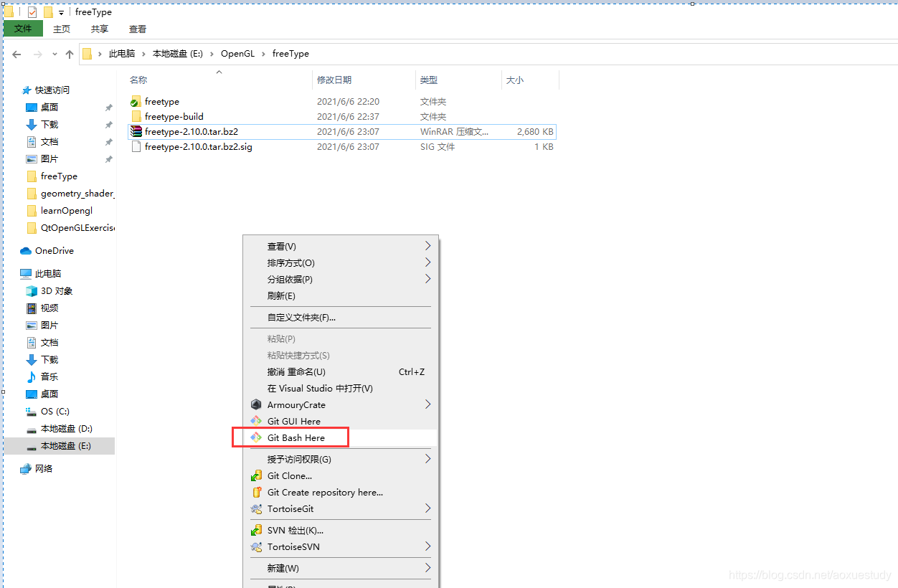The image size is (898, 588).
Task: Click the address bar path field
Action: click(x=488, y=54)
